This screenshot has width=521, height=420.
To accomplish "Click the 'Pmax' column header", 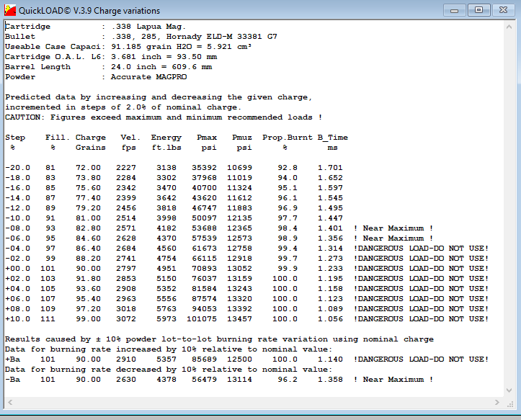I will tap(207, 137).
